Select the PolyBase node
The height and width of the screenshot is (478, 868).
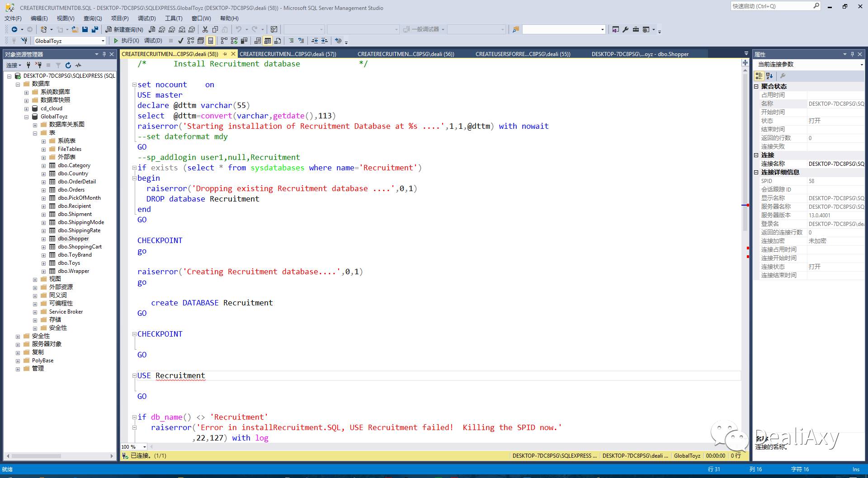(x=42, y=361)
